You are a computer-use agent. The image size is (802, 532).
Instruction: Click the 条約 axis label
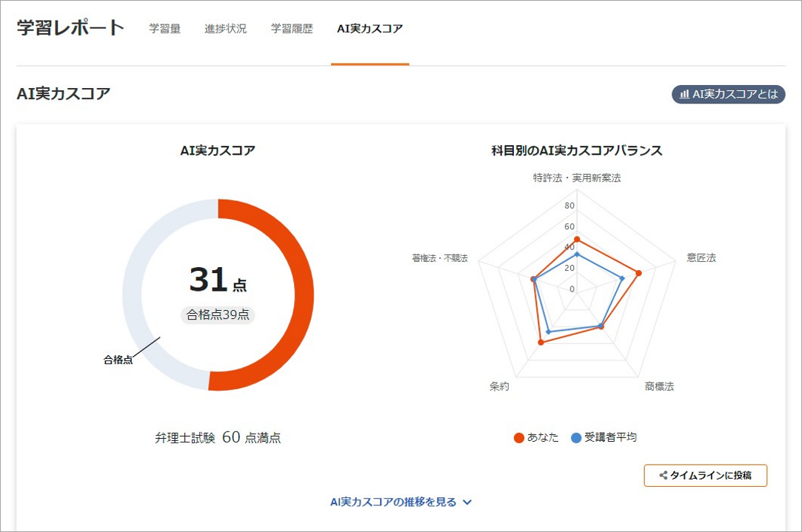pos(499,386)
